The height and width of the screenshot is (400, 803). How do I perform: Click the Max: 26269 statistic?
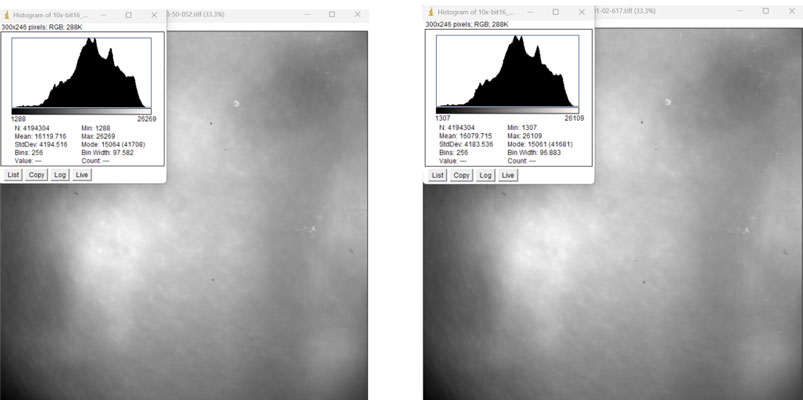(99, 136)
